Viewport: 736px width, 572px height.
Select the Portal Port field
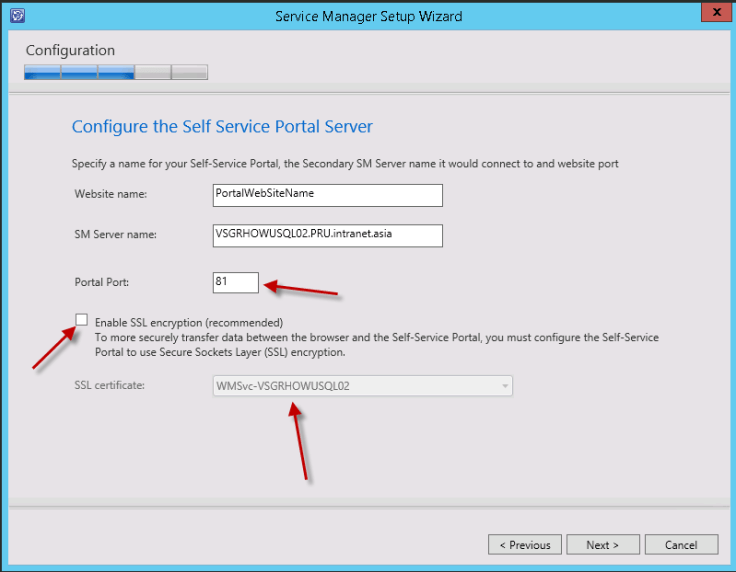[236, 282]
